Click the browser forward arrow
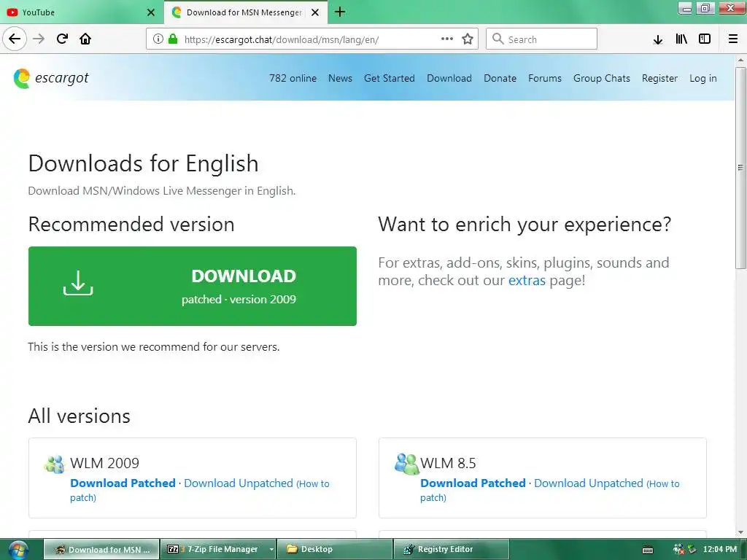The height and width of the screenshot is (560, 747). [39, 39]
